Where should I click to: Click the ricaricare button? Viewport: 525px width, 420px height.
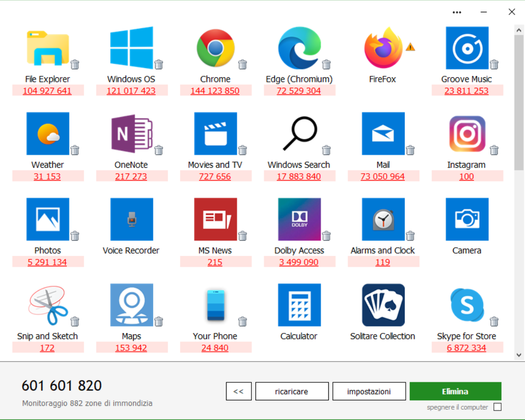tap(292, 391)
